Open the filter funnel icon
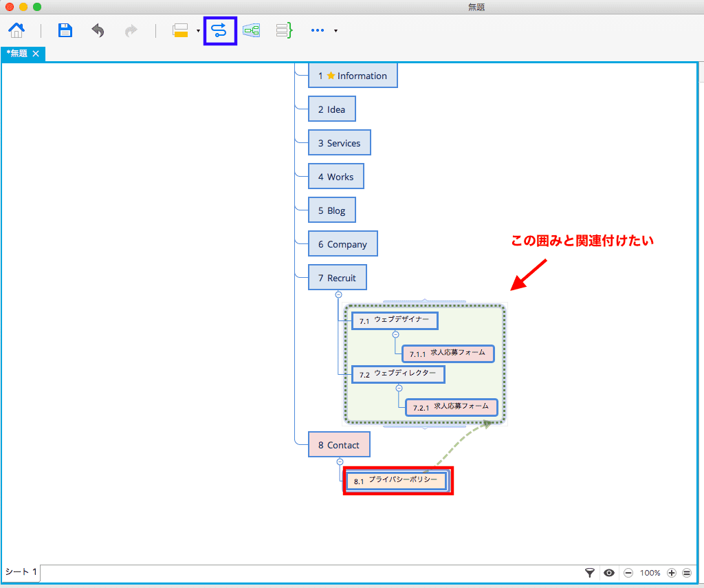The image size is (704, 588). [x=590, y=573]
